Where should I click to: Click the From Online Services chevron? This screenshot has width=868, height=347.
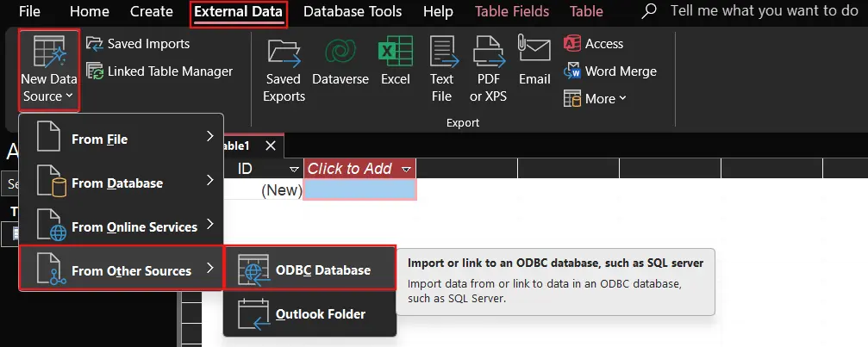pos(209,224)
